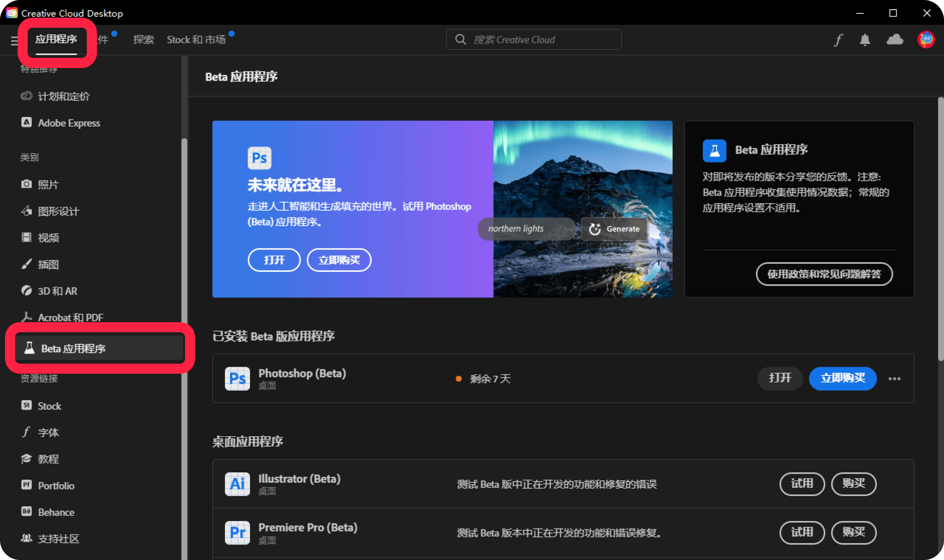The image size is (944, 560).
Task: Click the Creative Cloud logo in title bar
Action: click(x=11, y=13)
